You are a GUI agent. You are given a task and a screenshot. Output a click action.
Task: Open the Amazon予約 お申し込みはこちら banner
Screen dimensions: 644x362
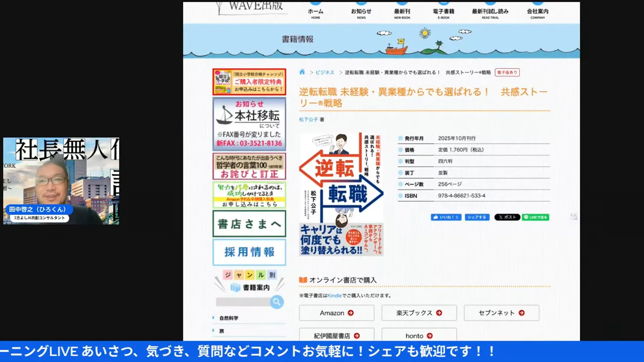(x=249, y=195)
